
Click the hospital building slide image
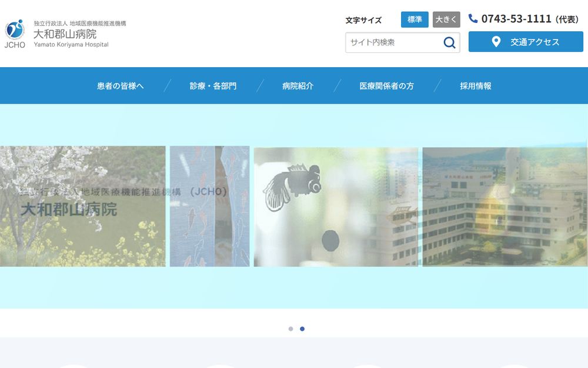coord(505,207)
